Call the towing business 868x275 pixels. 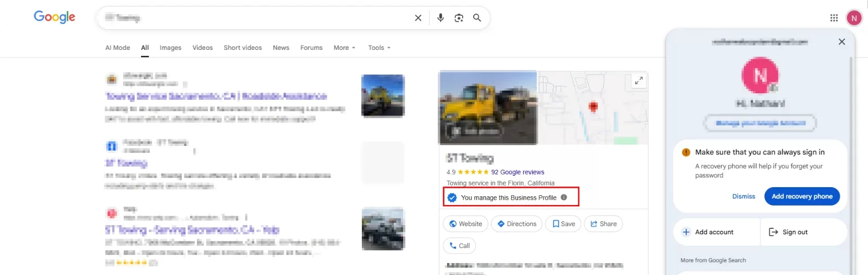459,246
